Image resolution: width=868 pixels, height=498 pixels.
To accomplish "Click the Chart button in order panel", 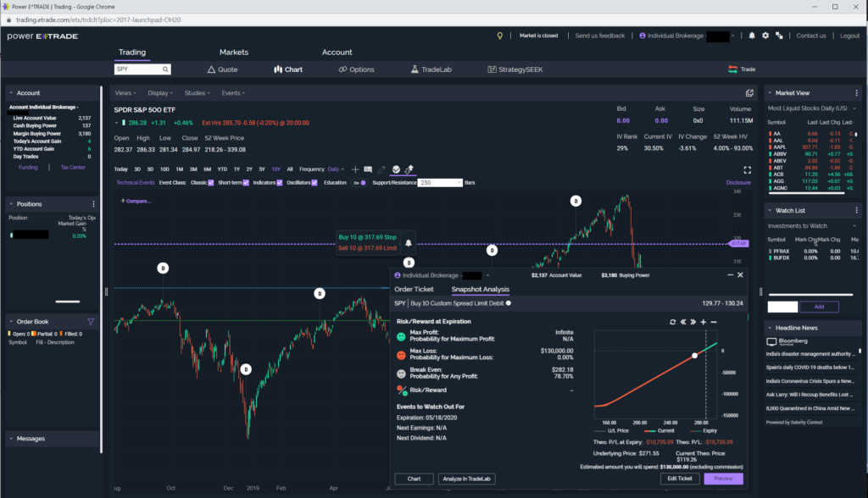I will (414, 479).
